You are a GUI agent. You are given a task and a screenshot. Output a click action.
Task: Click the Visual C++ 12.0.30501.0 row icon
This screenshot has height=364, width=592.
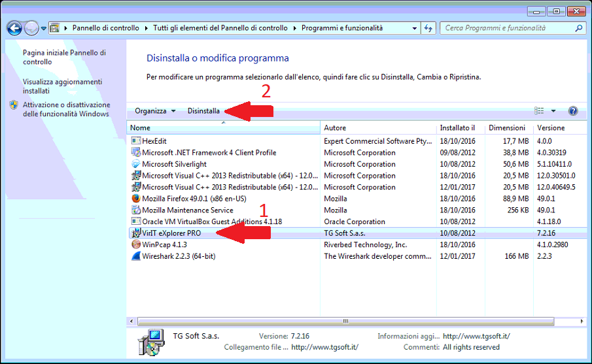(136, 175)
